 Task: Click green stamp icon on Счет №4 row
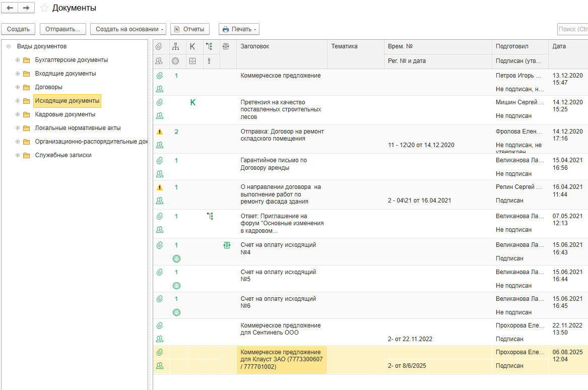176,258
